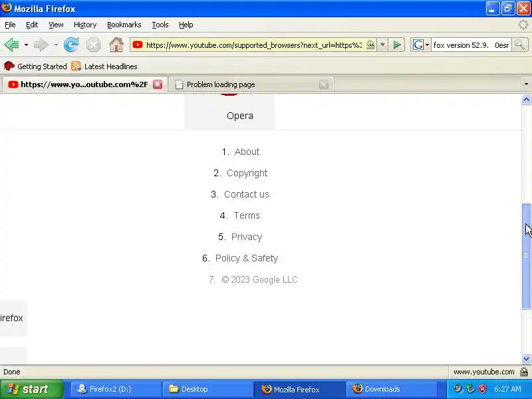Image resolution: width=532 pixels, height=399 pixels.
Task: Click the Firefox logo in the title bar
Action: [6, 8]
